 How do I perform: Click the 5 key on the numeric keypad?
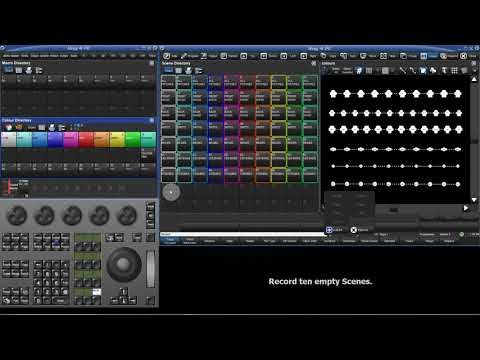coord(47,282)
